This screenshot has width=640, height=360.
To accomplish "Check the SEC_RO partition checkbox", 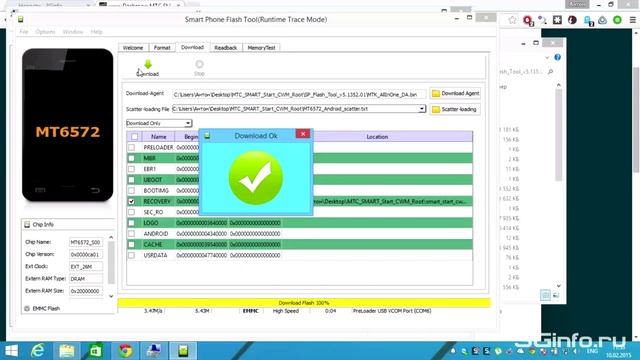I will click(131, 212).
